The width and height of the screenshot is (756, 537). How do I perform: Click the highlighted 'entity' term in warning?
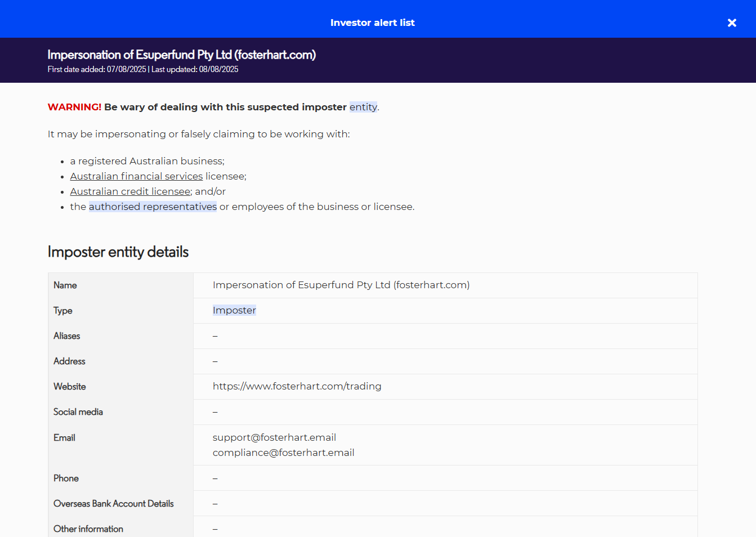pos(363,107)
